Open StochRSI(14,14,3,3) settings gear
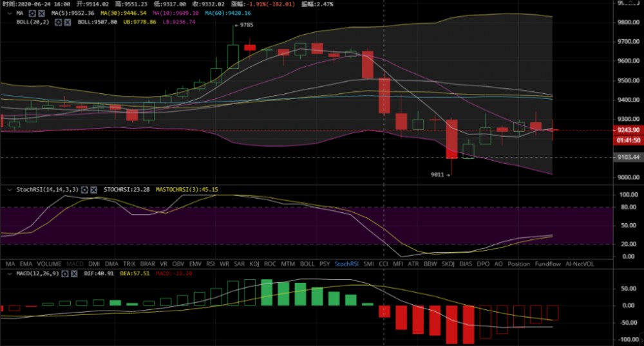 [84, 190]
